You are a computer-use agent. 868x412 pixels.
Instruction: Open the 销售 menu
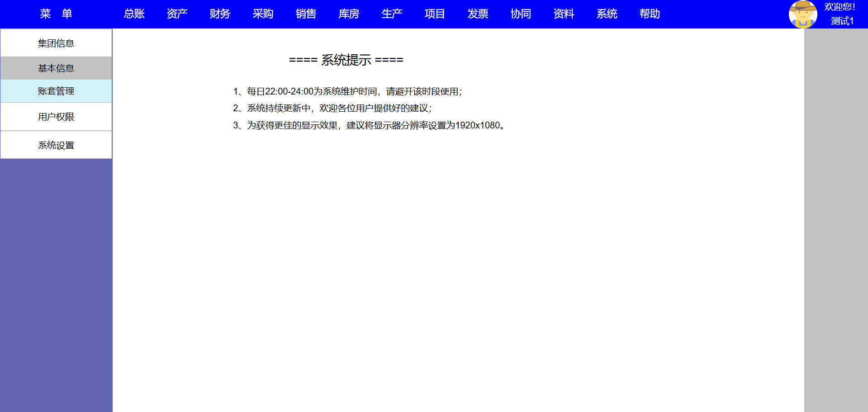point(306,14)
